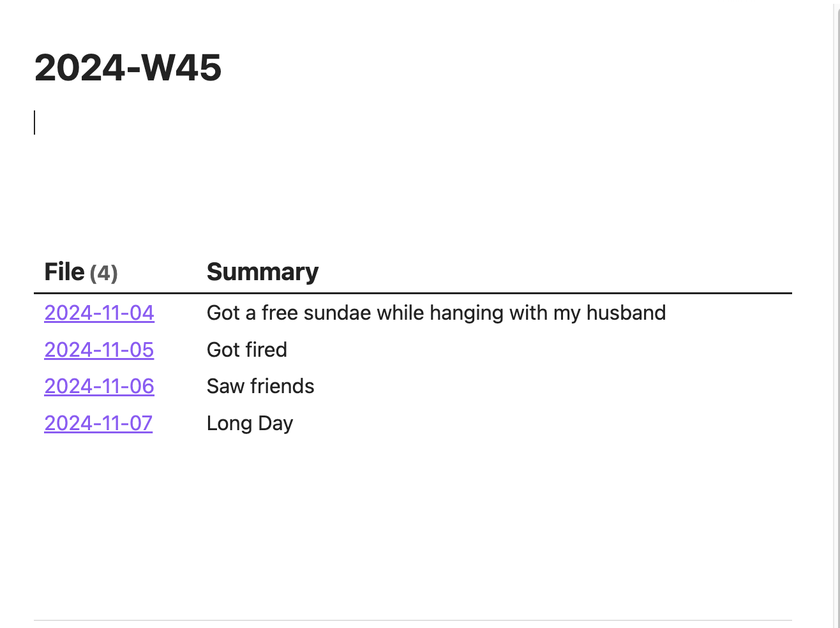840x628 pixels.
Task: Click the vertical scrollbar on the right edge
Action: (837, 255)
